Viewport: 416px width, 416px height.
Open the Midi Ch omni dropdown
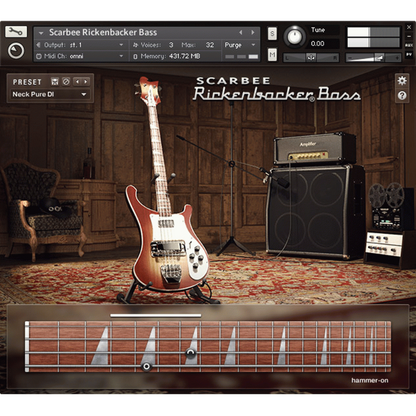(x=80, y=56)
